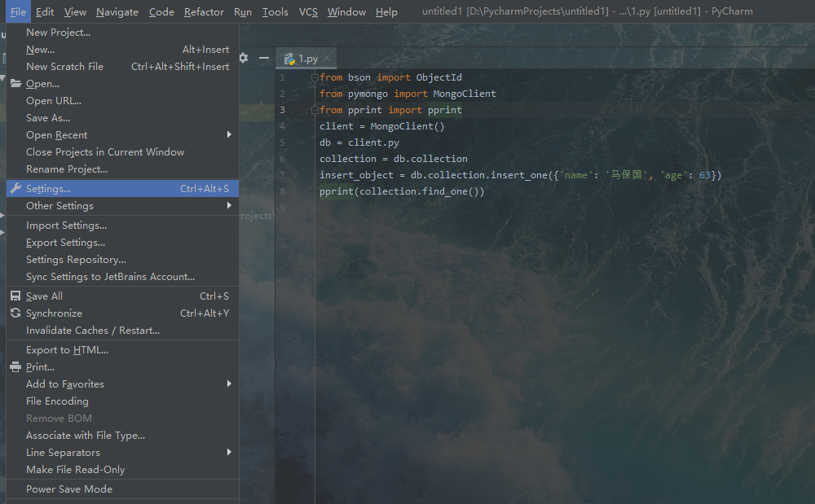Collapse project panel with minus icon
Image resolution: width=815 pixels, height=504 pixels.
pyautogui.click(x=264, y=58)
